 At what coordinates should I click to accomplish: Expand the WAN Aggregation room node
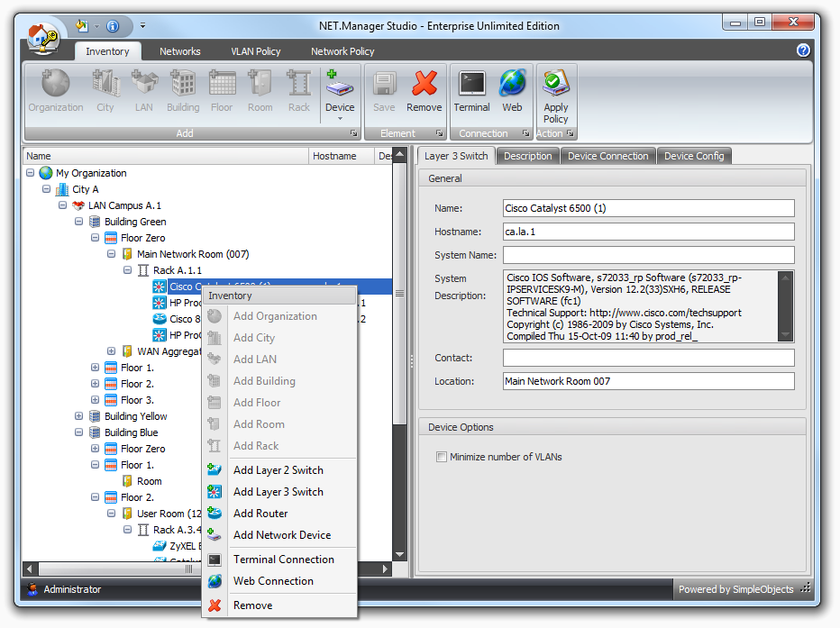point(112,351)
